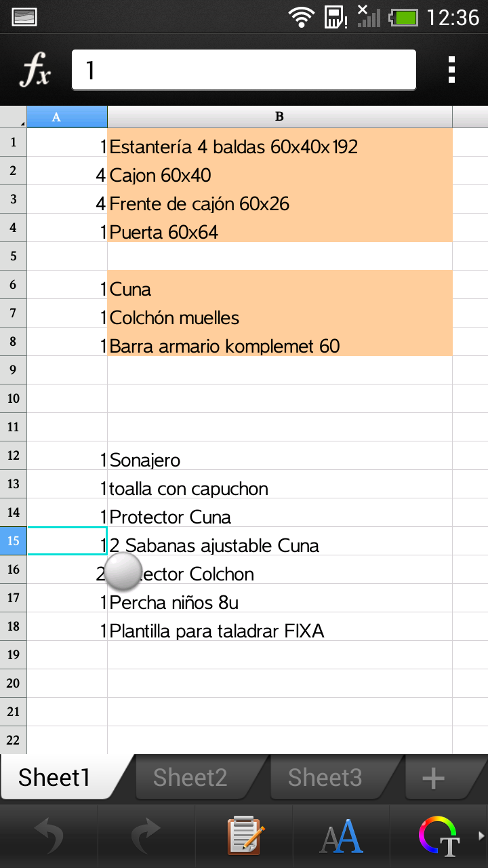Switch to the Sheet3 tab
The image size is (488, 868).
[x=325, y=778]
